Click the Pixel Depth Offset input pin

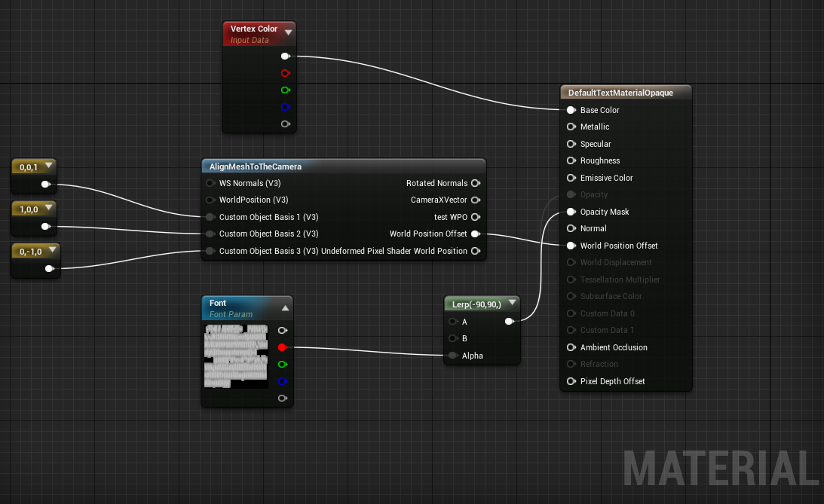click(571, 381)
